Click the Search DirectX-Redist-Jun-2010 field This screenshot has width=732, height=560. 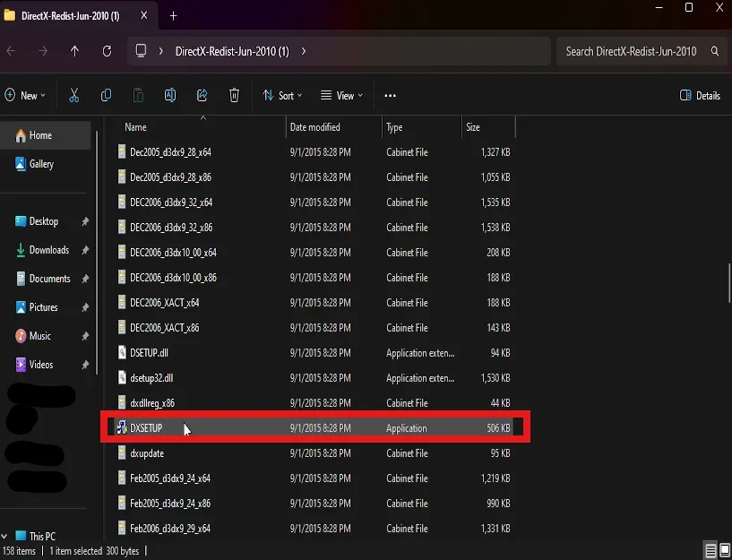(632, 52)
